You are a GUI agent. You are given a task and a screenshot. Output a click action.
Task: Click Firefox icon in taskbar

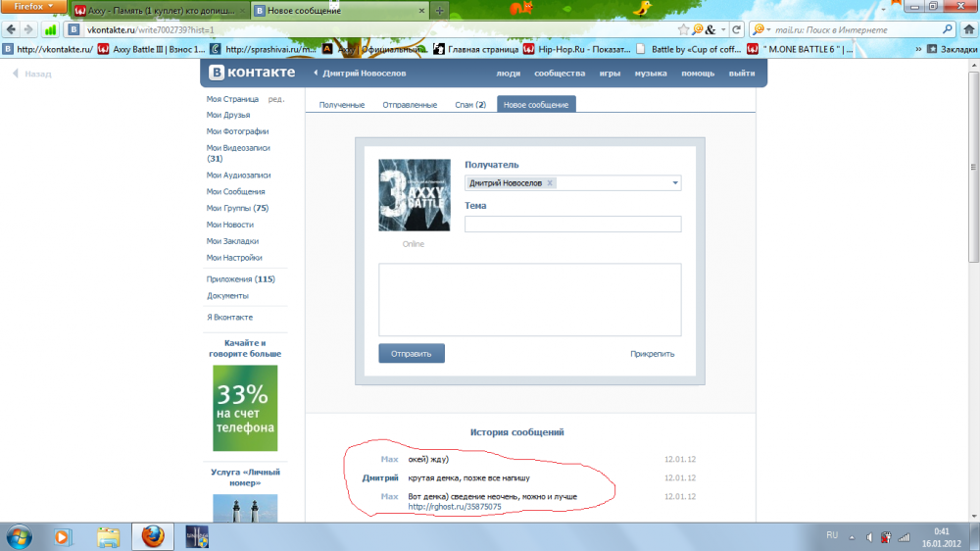click(x=153, y=536)
